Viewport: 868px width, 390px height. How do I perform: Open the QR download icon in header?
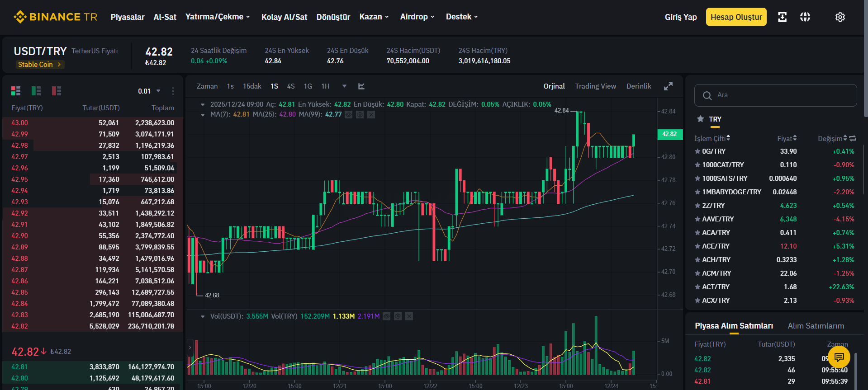[x=782, y=17]
